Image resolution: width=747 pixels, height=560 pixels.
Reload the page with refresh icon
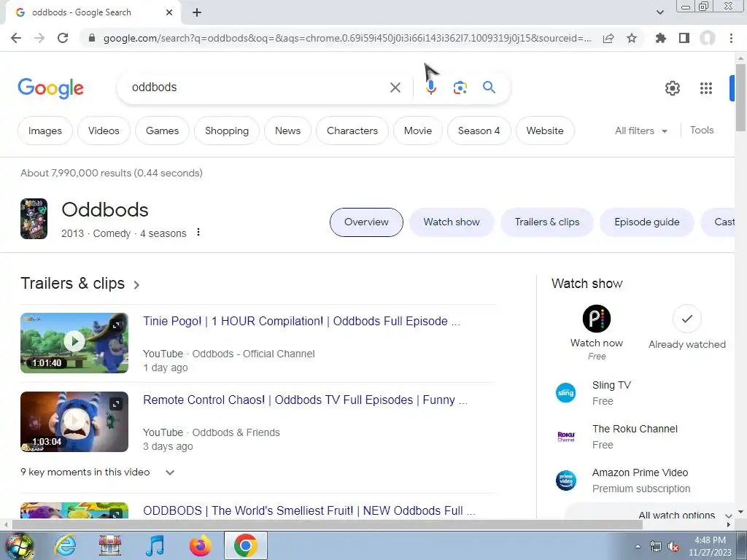point(63,38)
